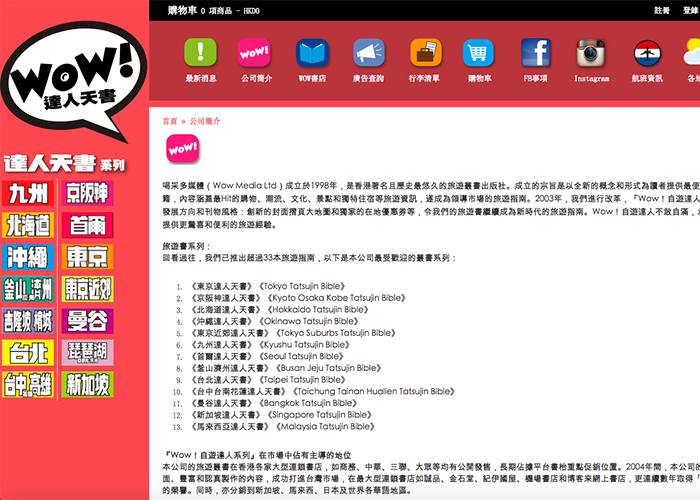Select the 京阪神 guidebook sidebar button
This screenshot has height=500, width=700.
click(x=87, y=193)
